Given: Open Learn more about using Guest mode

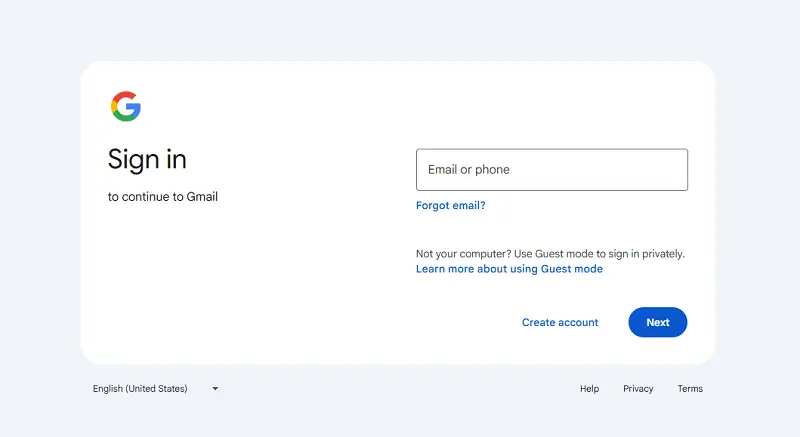Looking at the screenshot, I should tap(509, 269).
